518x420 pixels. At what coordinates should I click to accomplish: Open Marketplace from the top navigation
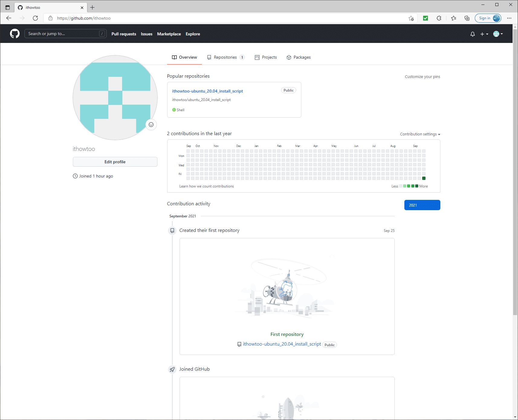click(169, 34)
